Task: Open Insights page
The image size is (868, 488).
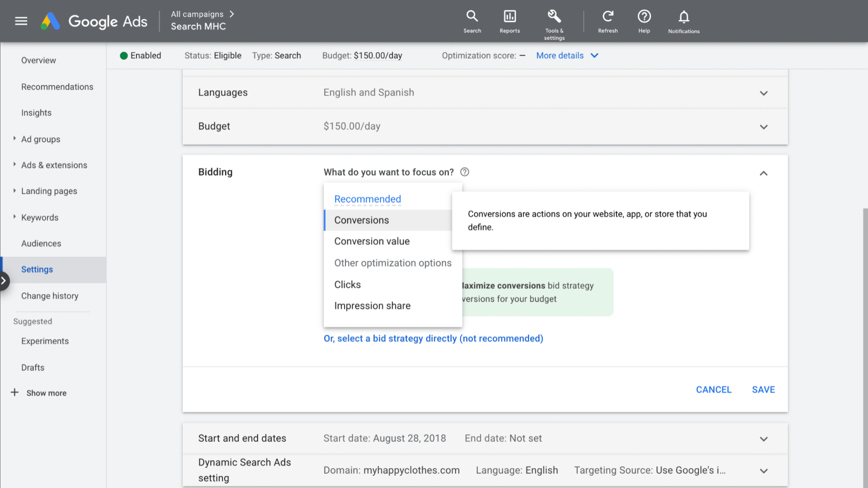Action: [x=36, y=113]
